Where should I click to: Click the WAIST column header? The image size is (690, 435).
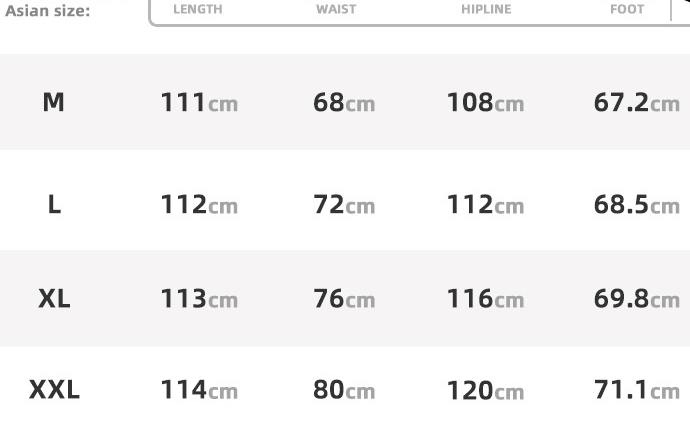336,10
